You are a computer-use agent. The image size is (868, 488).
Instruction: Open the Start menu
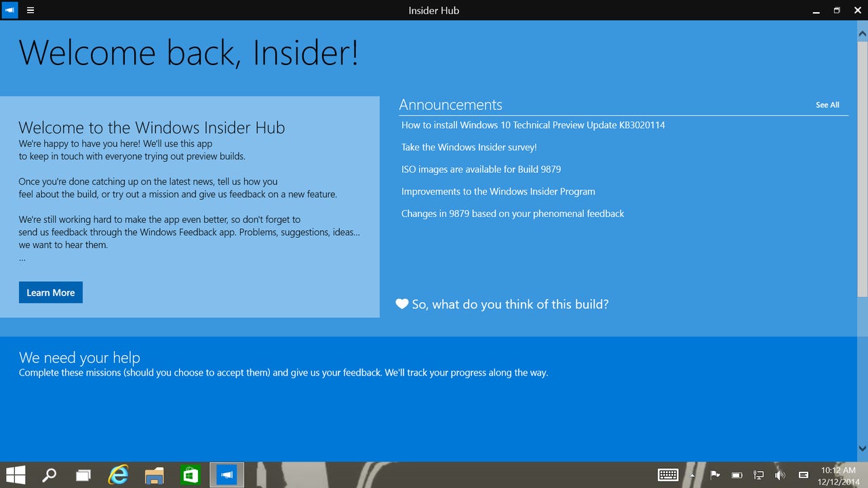tap(15, 474)
